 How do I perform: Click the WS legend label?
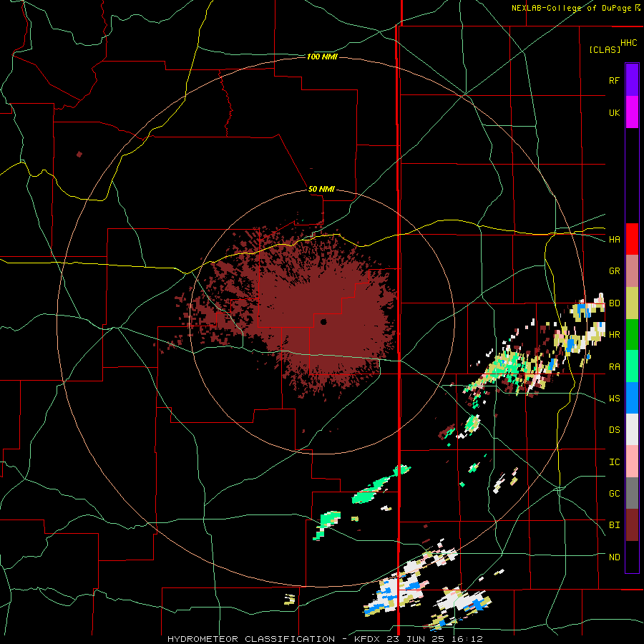[614, 398]
